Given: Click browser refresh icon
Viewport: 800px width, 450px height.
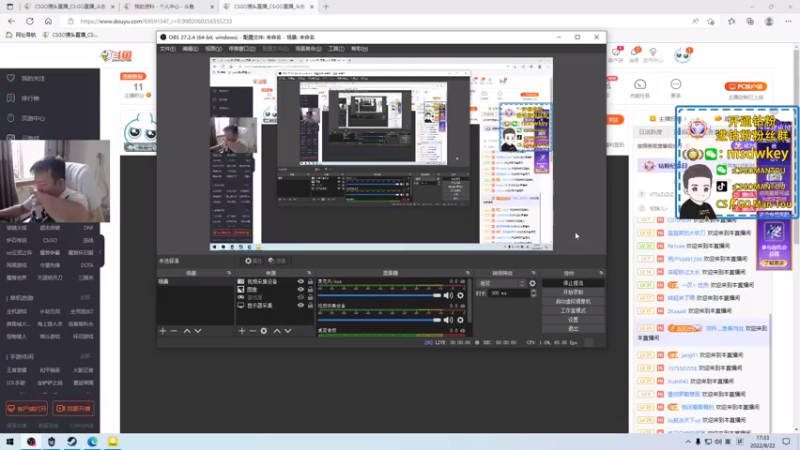Looking at the screenshot, I should 30,21.
